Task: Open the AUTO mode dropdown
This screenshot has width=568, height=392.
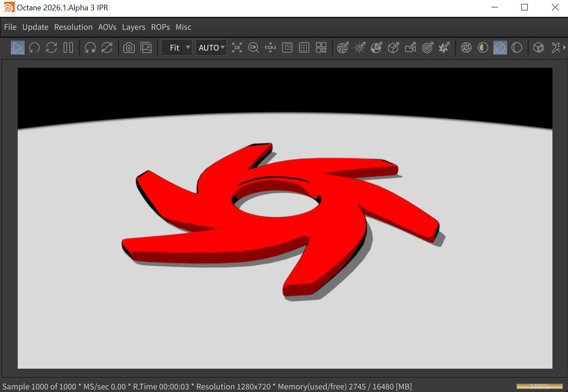Action: tap(211, 48)
